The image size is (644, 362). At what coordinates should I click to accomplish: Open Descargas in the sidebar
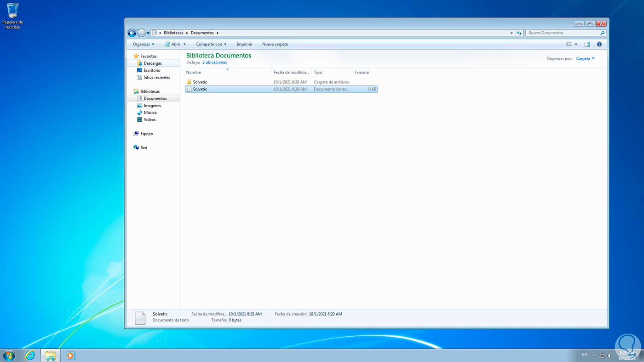153,63
